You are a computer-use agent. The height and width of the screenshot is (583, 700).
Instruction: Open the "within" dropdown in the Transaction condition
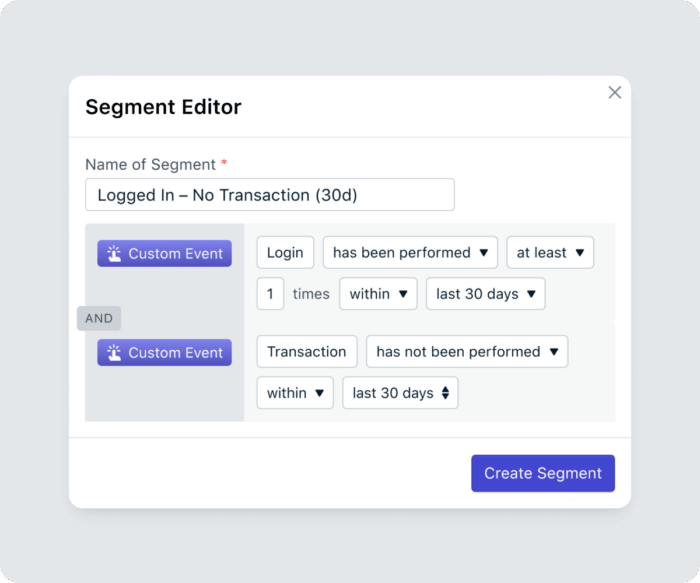tap(295, 393)
